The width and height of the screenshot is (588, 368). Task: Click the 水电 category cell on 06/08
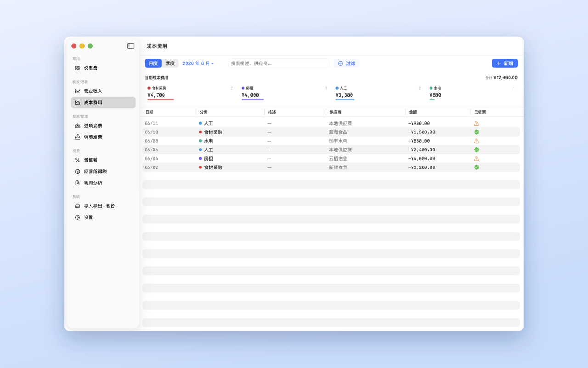(206, 141)
